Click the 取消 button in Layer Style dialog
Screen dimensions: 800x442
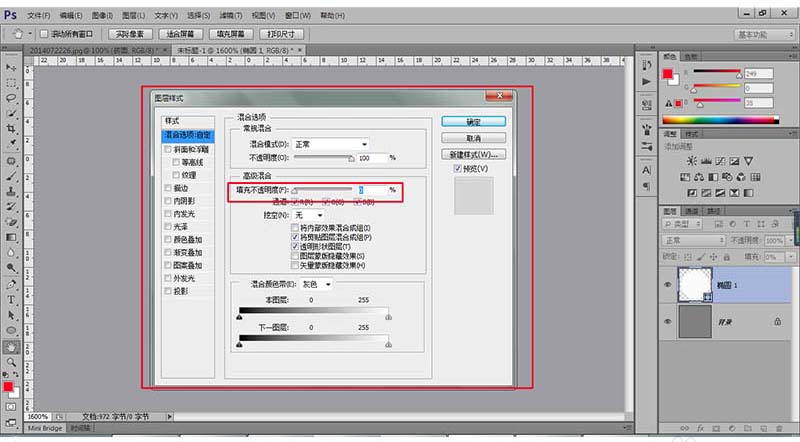click(x=473, y=138)
